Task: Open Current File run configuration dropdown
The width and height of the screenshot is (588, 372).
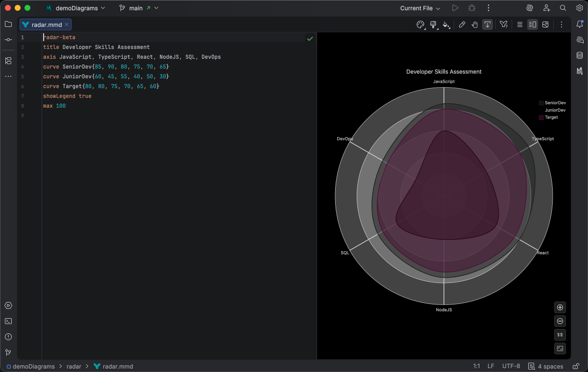Action: tap(420, 8)
